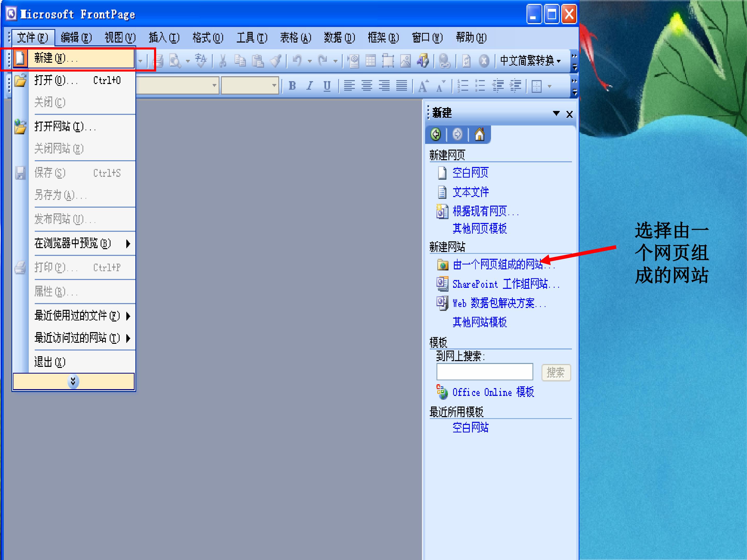
Task: Click the Insert Table toolbar icon
Action: pyautogui.click(x=371, y=61)
